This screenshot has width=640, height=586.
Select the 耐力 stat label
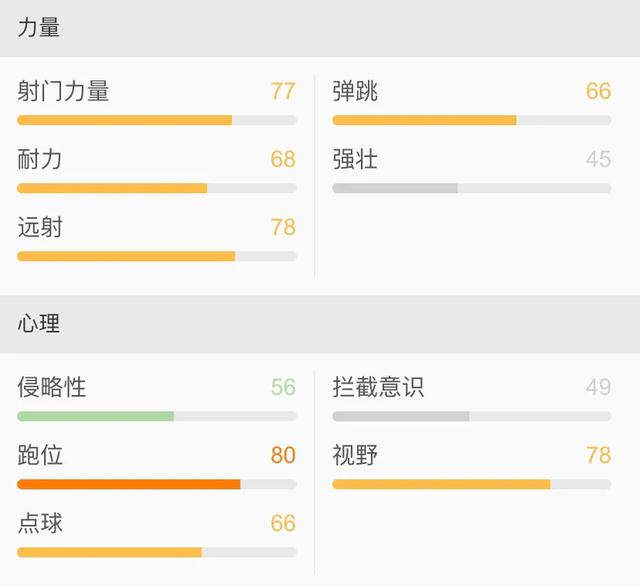[x=40, y=159]
